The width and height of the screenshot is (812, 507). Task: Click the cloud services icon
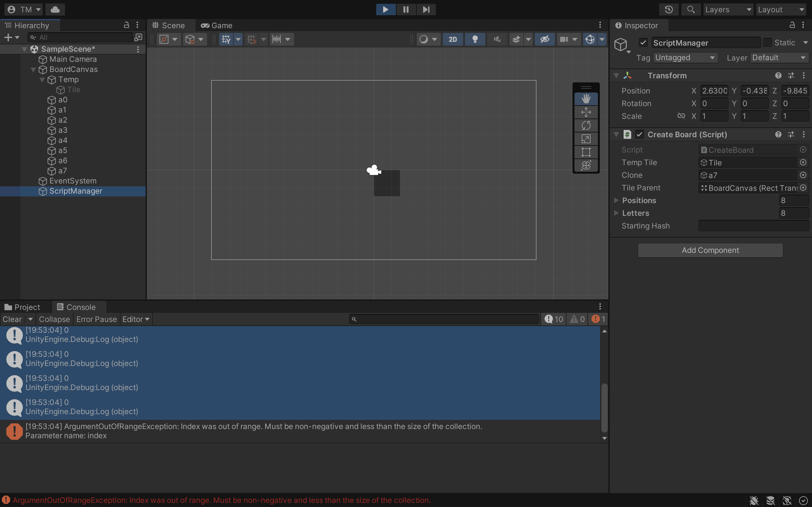(55, 10)
